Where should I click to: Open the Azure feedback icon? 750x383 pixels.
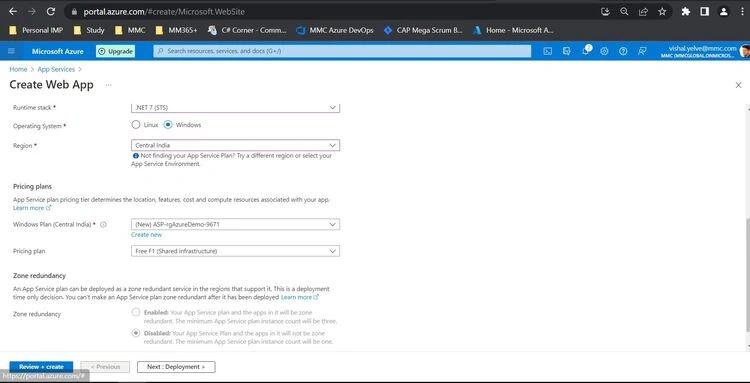click(x=642, y=51)
